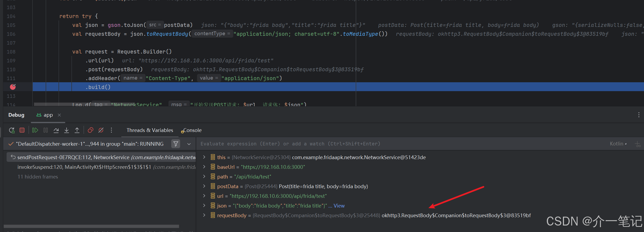Click gutter line number 110
Viewport: 644px width, 232px height.
click(x=11, y=69)
